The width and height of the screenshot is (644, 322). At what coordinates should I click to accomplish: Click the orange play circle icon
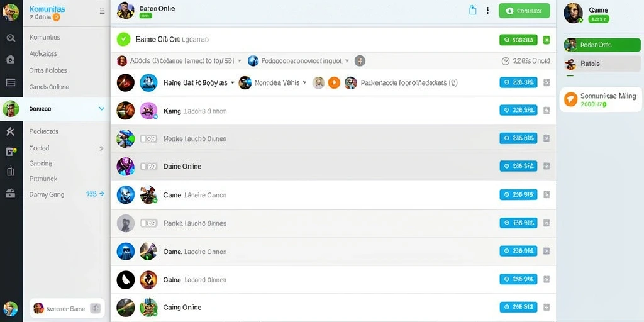tap(334, 83)
